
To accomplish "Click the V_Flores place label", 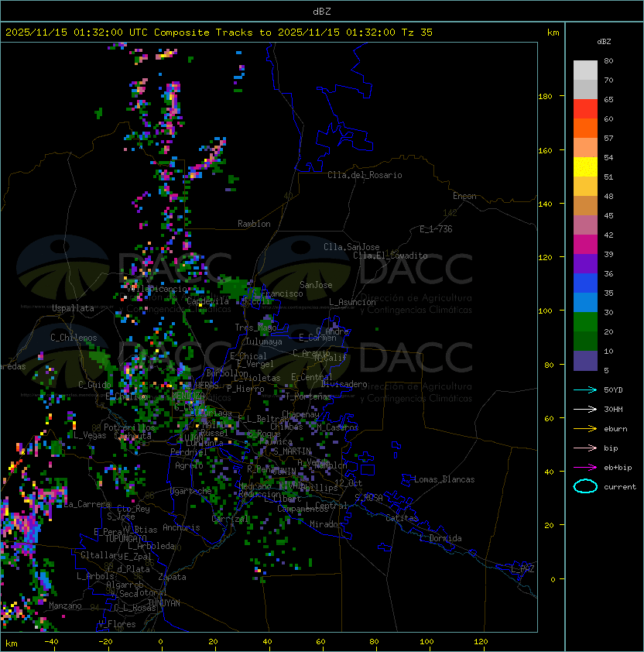I will click(117, 624).
